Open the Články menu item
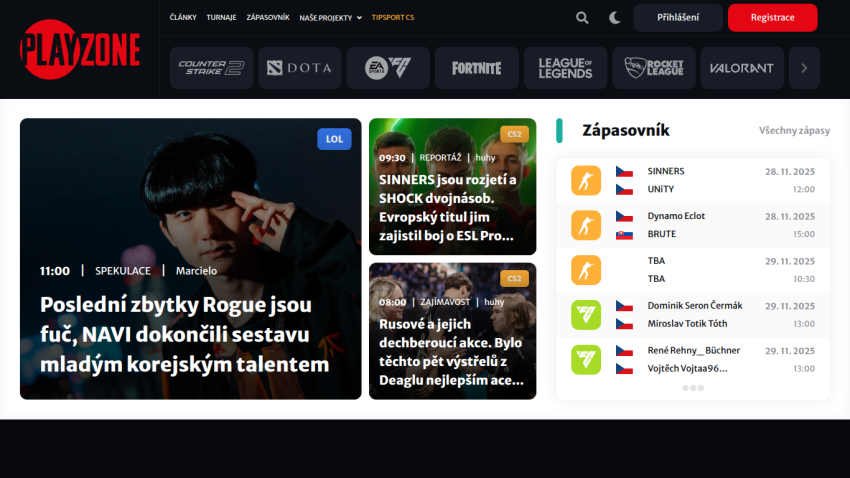 [x=183, y=17]
